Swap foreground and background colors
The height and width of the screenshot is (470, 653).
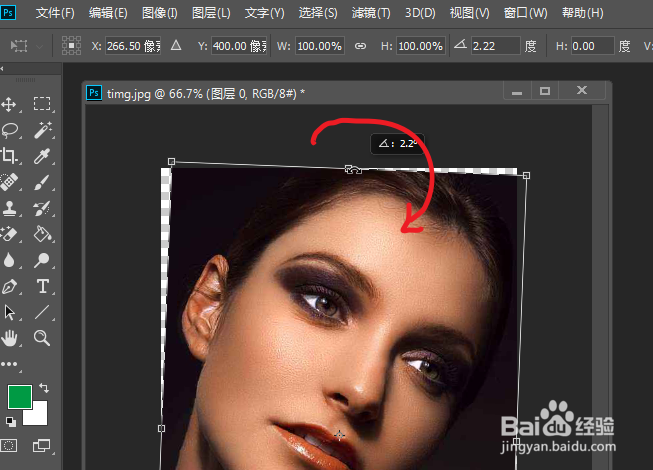[x=44, y=388]
